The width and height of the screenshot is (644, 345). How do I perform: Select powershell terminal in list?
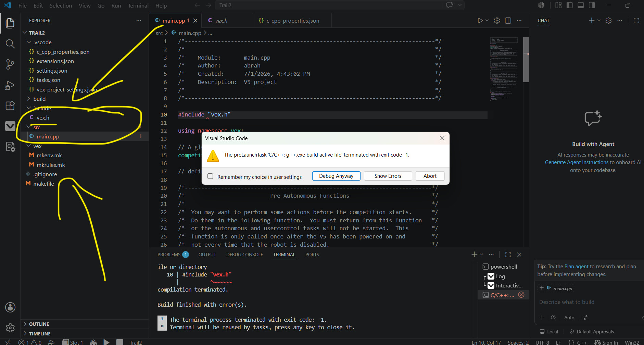point(503,267)
